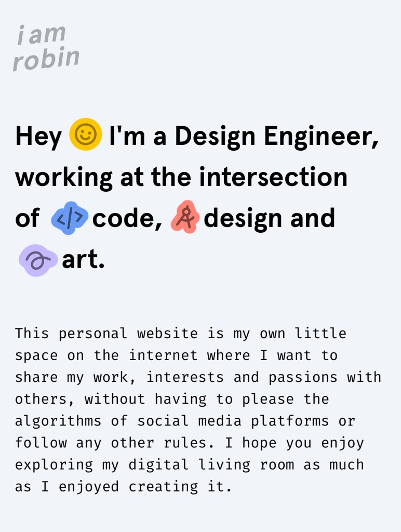Click the word "of" before the code icon
This screenshot has height=532, width=401.
point(27,219)
